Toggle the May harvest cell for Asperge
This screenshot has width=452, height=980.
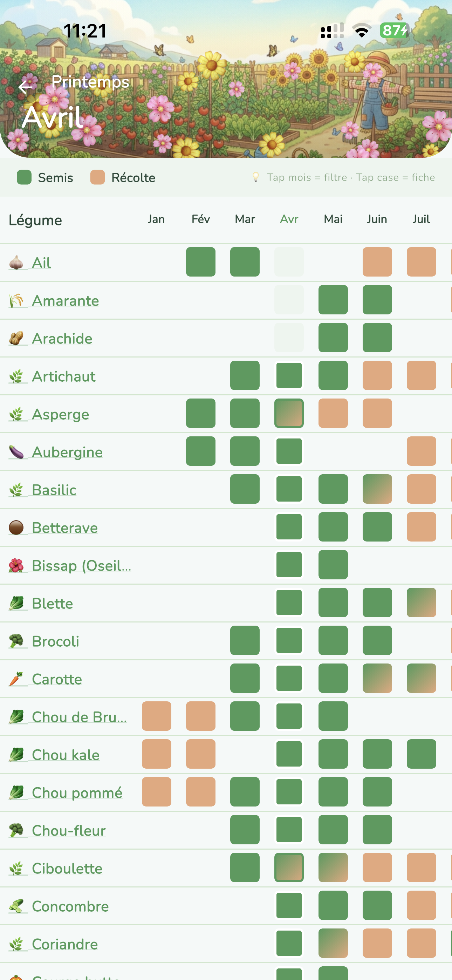[x=333, y=413]
